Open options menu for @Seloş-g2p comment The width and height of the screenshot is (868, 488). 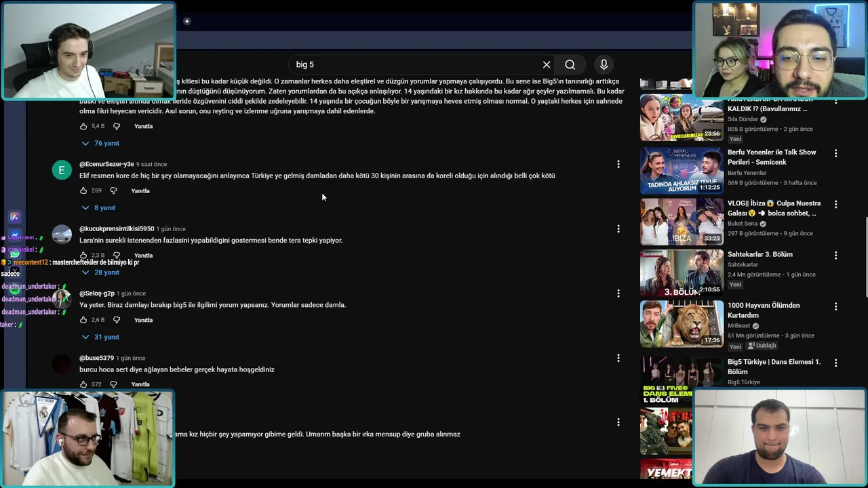(618, 293)
